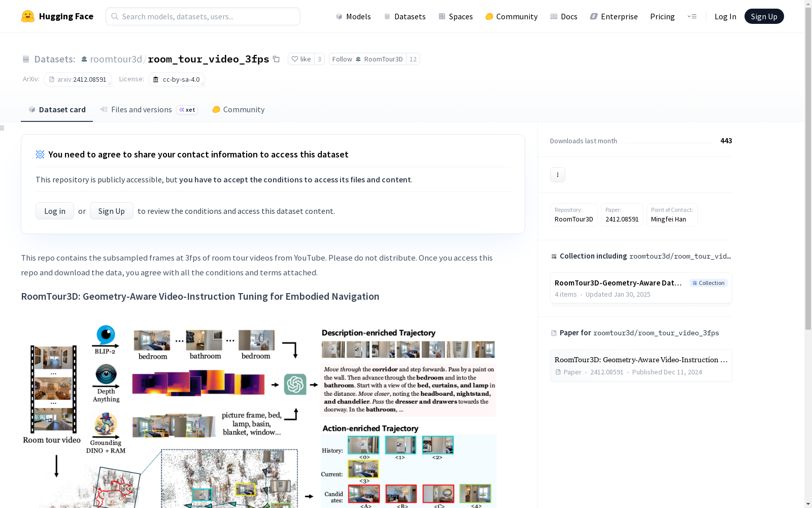Click the Sign Up header button
812x508 pixels.
coord(764,16)
